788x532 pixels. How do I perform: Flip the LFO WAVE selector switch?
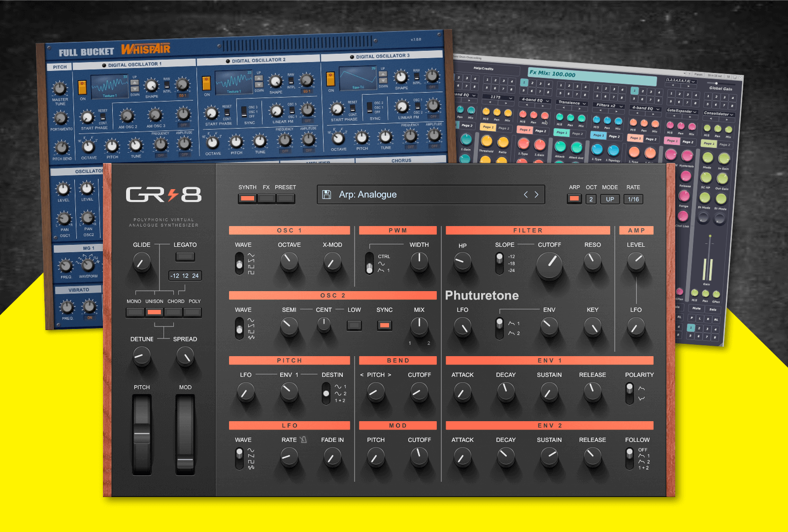(239, 459)
